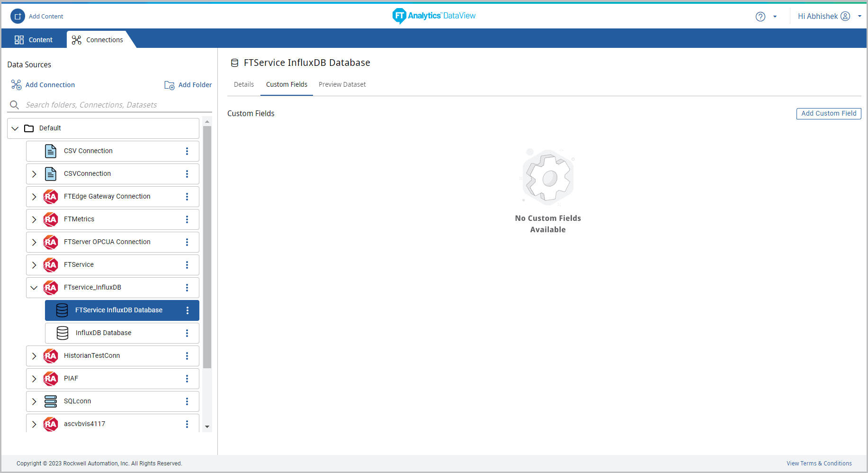Open View Terms & Conditions link
This screenshot has height=473, width=868.
(819, 464)
